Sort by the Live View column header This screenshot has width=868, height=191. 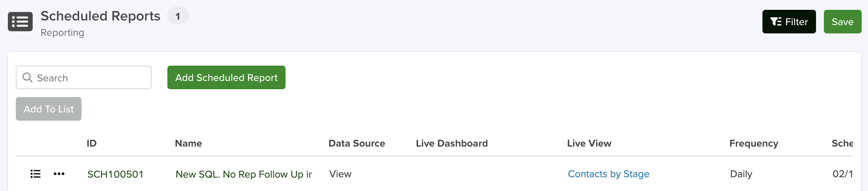[x=589, y=143]
